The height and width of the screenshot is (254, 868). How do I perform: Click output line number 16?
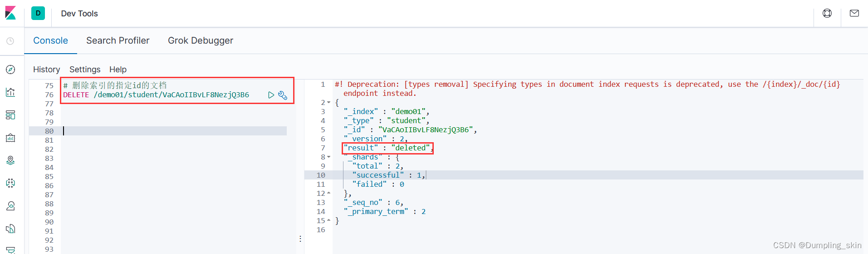click(321, 230)
